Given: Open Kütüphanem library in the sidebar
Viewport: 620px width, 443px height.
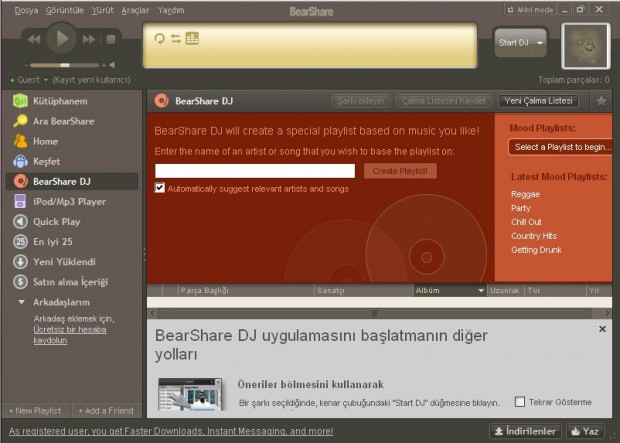Looking at the screenshot, I should (x=72, y=101).
